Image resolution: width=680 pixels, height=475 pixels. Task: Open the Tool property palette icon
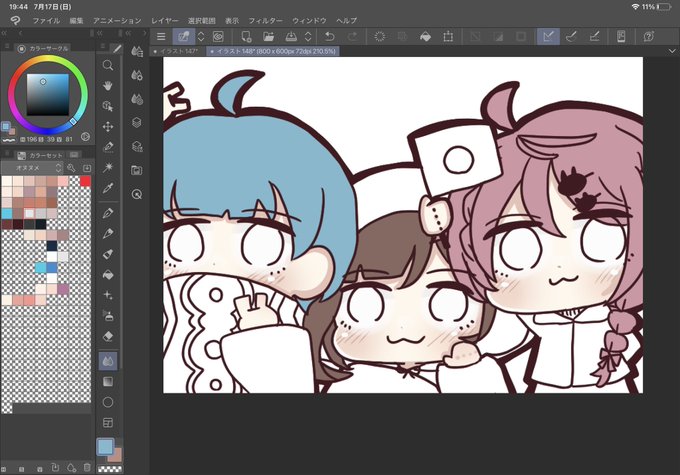[x=137, y=75]
